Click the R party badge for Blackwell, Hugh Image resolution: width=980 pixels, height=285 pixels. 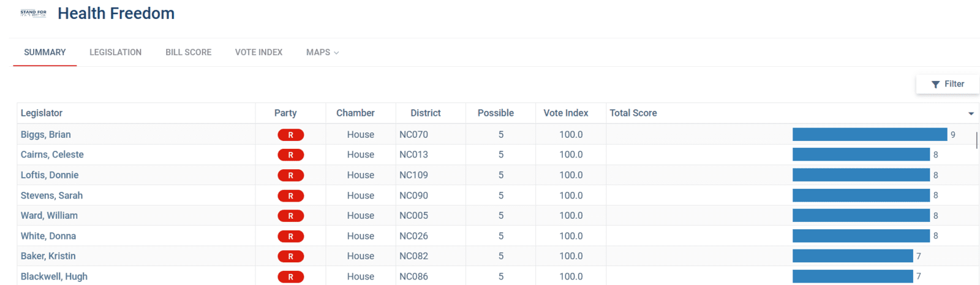click(291, 277)
